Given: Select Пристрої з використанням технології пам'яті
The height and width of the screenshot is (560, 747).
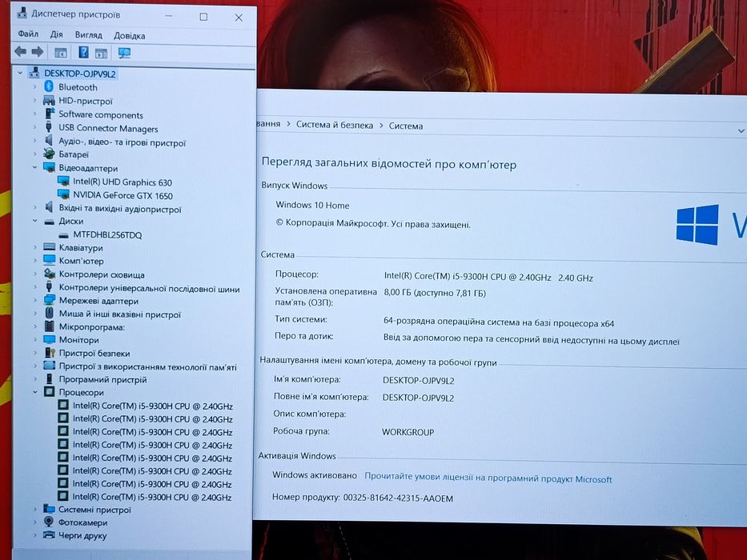Looking at the screenshot, I should (x=147, y=366).
